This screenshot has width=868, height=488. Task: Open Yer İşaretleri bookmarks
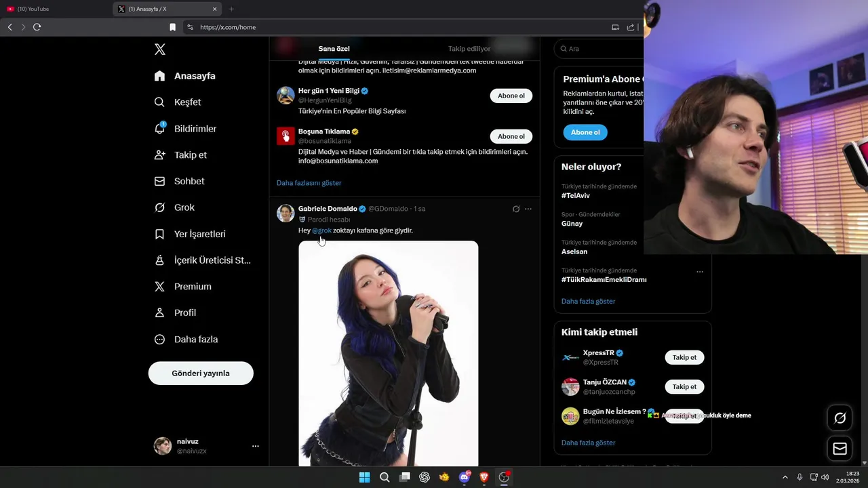190,234
